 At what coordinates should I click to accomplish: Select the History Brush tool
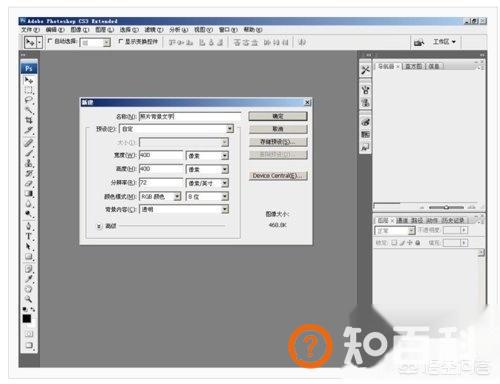pyautogui.click(x=29, y=173)
